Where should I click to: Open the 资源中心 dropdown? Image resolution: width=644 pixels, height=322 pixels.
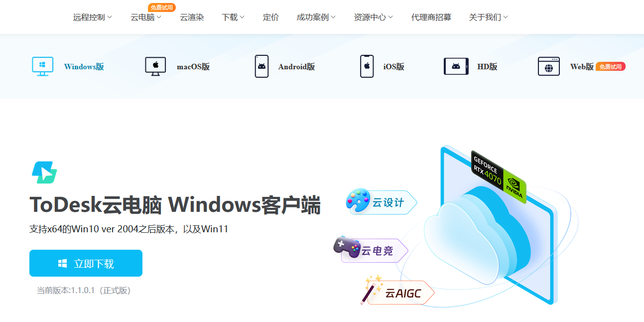374,17
